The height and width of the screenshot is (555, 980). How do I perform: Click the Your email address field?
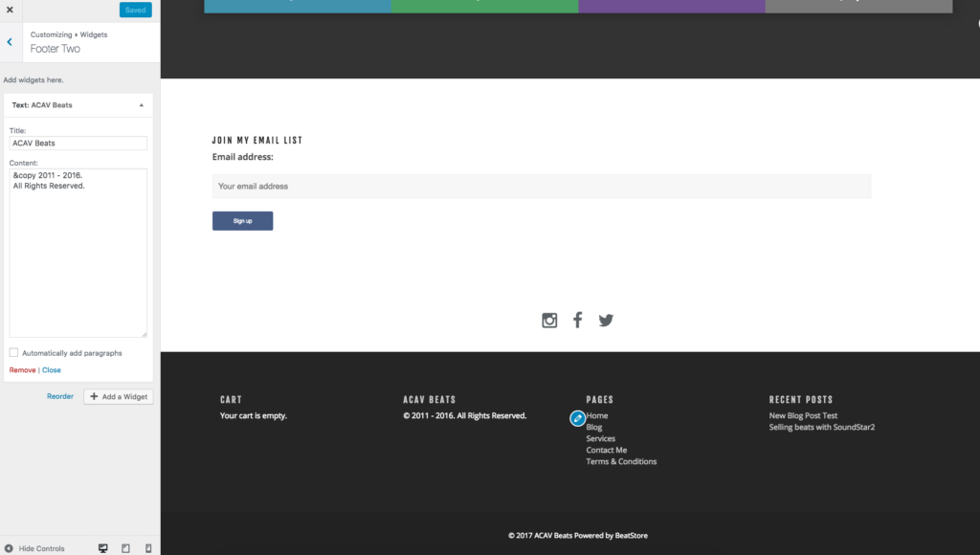pyautogui.click(x=542, y=187)
